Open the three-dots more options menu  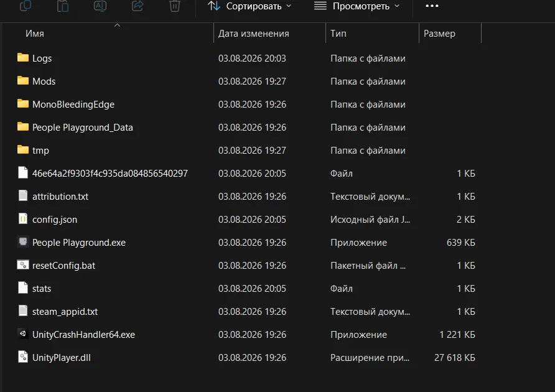[x=432, y=6]
